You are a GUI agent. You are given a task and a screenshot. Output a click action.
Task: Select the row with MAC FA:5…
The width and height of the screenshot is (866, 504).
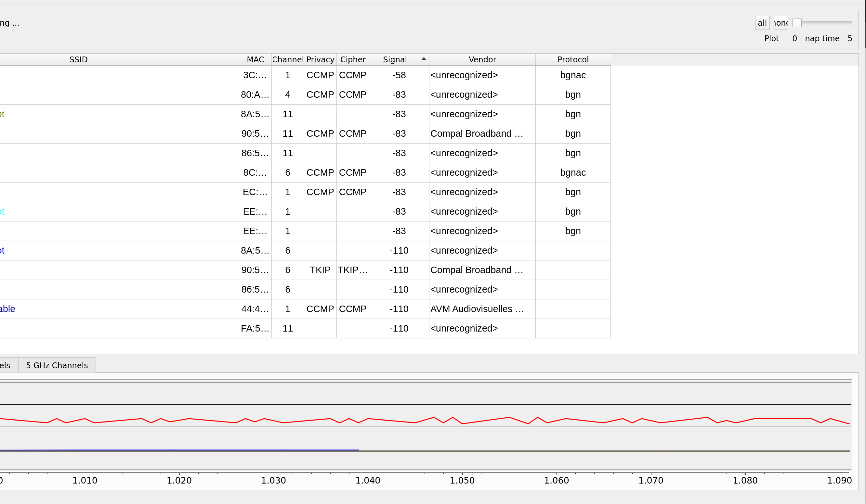pyautogui.click(x=255, y=329)
